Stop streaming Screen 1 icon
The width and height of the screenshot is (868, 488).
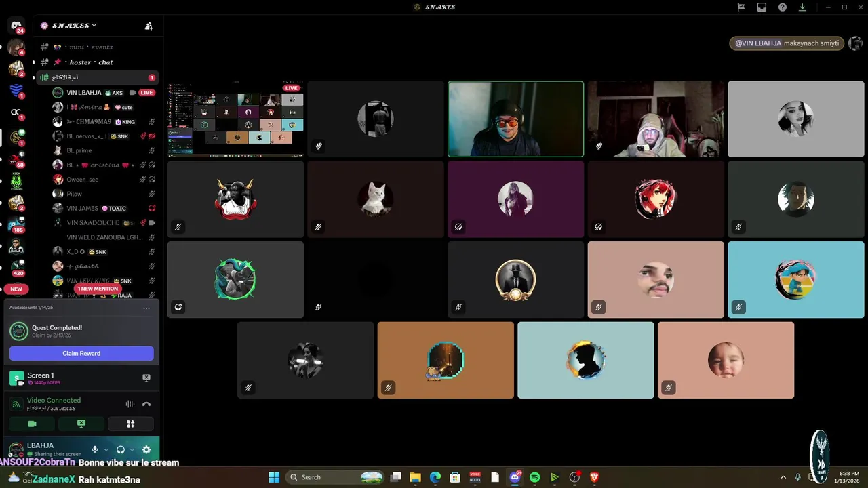coord(146,378)
